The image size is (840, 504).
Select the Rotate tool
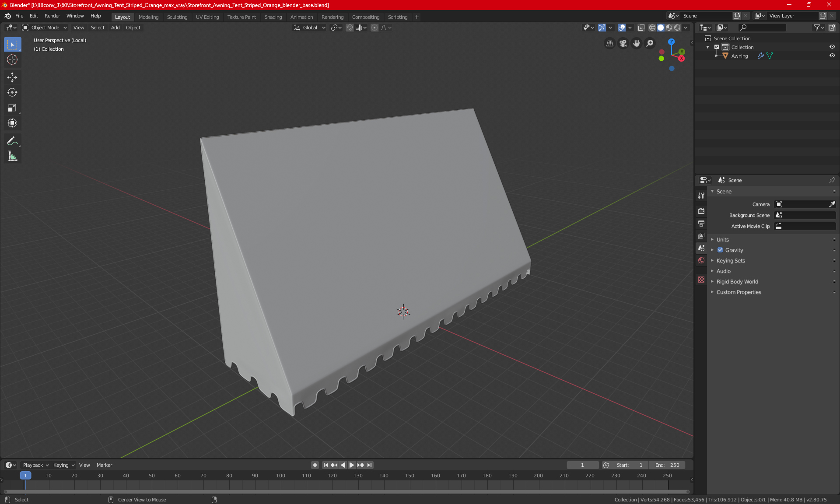coord(12,92)
